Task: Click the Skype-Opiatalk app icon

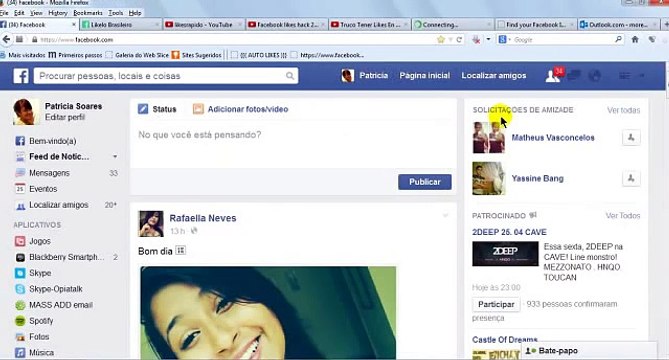Action: click(20, 289)
